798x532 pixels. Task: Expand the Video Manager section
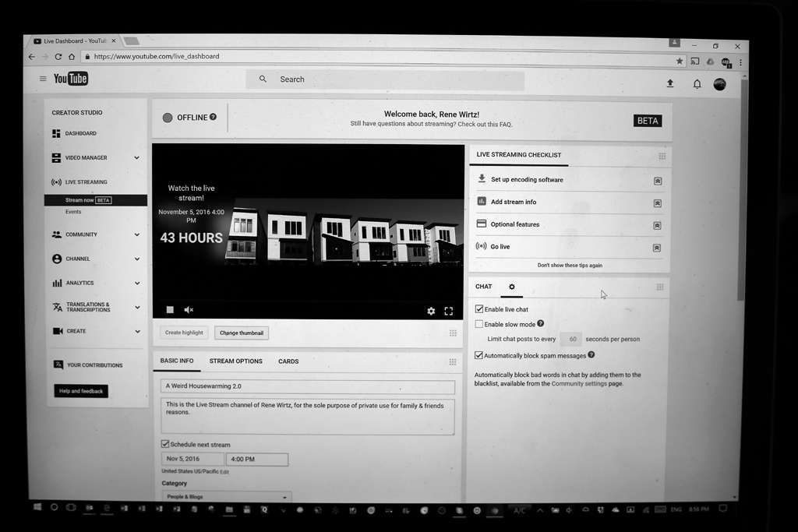[x=136, y=157]
